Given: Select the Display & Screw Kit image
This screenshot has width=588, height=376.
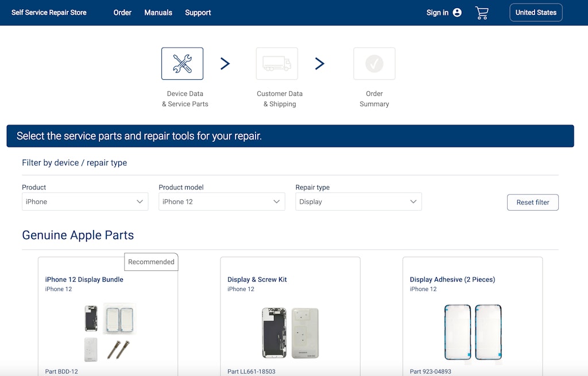Looking at the screenshot, I should click(290, 332).
